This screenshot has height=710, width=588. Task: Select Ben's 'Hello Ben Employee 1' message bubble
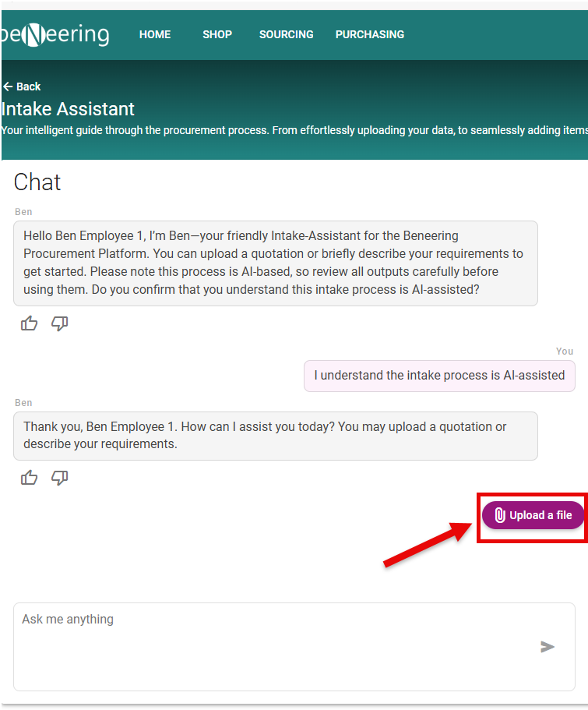click(x=275, y=263)
